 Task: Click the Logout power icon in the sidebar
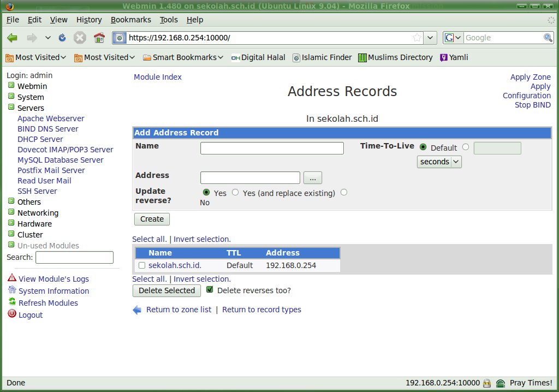12,314
